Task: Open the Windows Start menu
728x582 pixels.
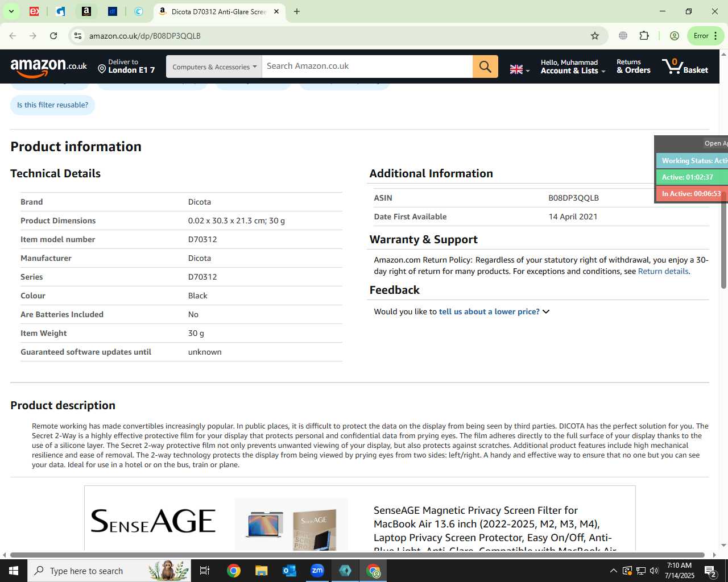Action: [14, 571]
